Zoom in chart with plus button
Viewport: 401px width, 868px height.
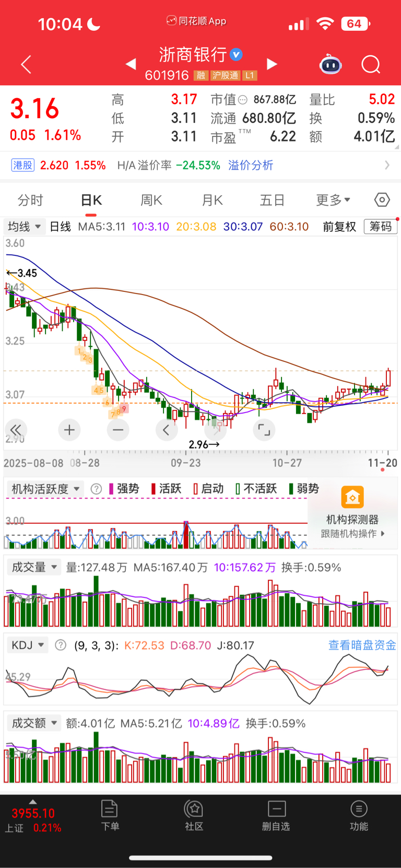pyautogui.click(x=69, y=430)
